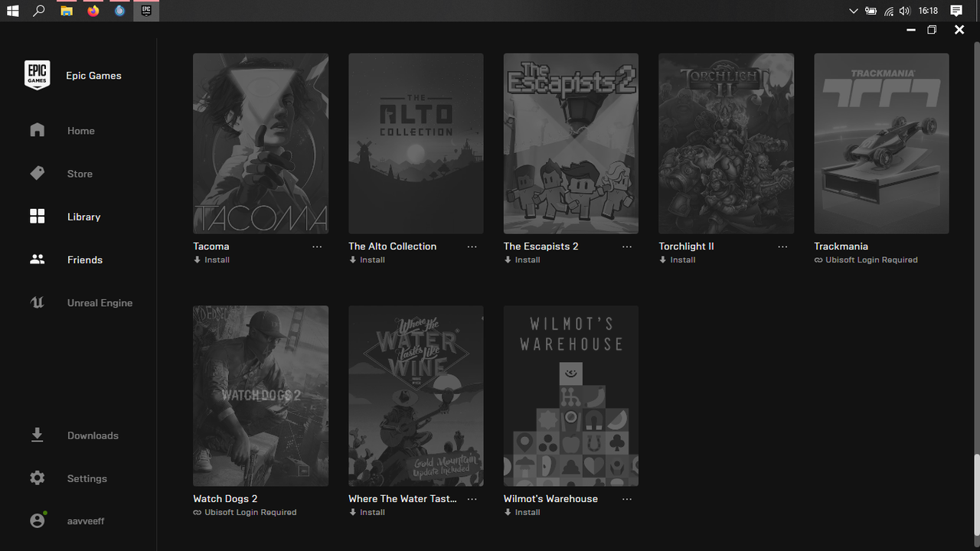Open the Unreal Engine logo icon
Image resolution: width=980 pixels, height=551 pixels.
[x=37, y=302]
